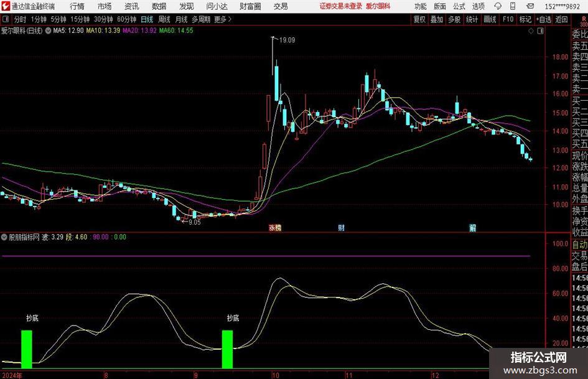Expand the 更多 periods chevron
This screenshot has height=379, width=588.
click(x=230, y=19)
